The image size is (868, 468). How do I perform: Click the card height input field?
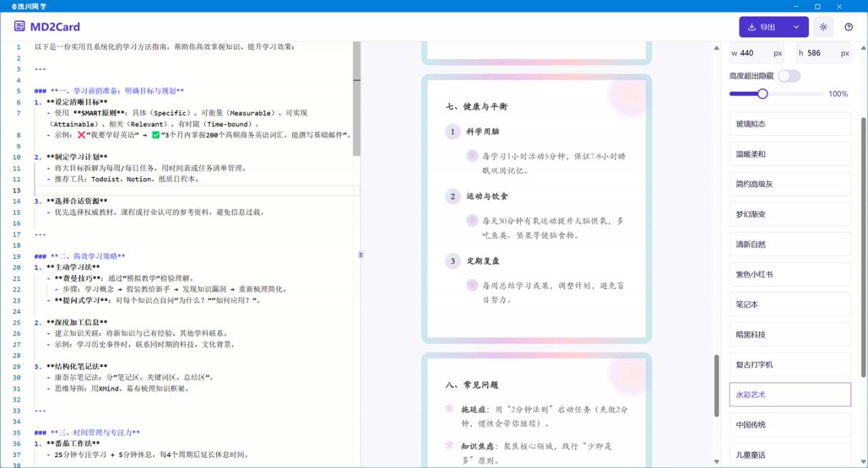(823, 53)
